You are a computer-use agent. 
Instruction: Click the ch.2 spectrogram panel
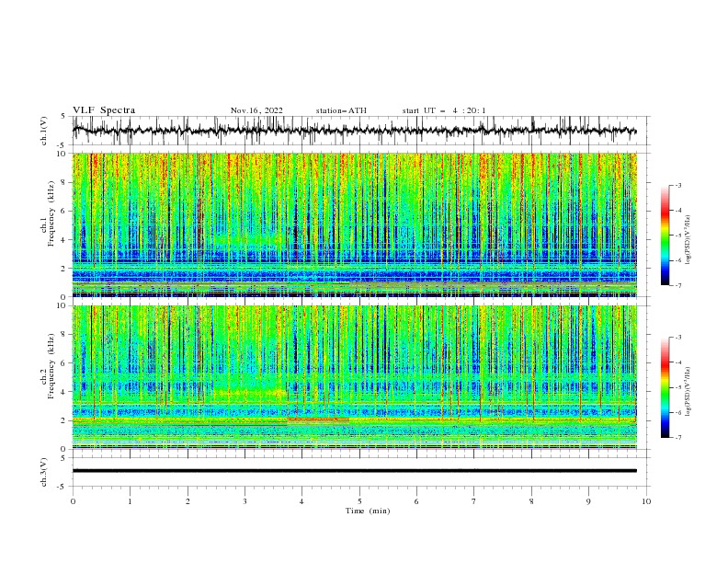click(354, 377)
